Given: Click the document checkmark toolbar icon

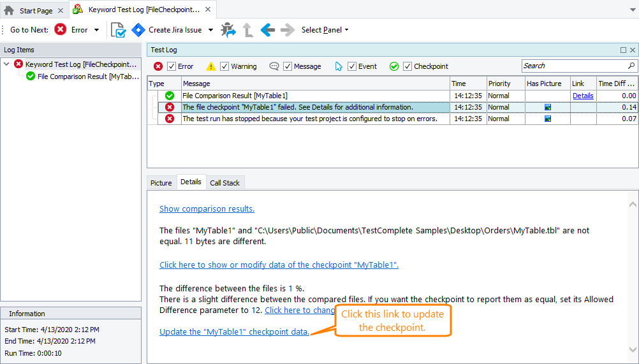Looking at the screenshot, I should [118, 30].
